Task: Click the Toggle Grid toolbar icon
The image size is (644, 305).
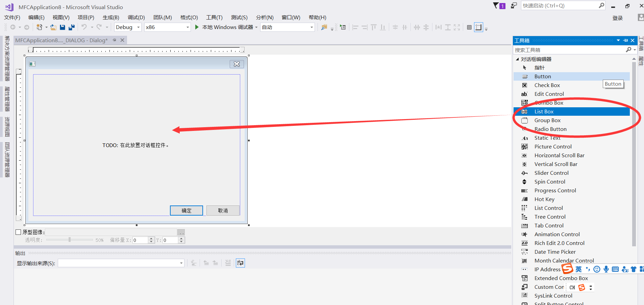Action: coord(469,27)
